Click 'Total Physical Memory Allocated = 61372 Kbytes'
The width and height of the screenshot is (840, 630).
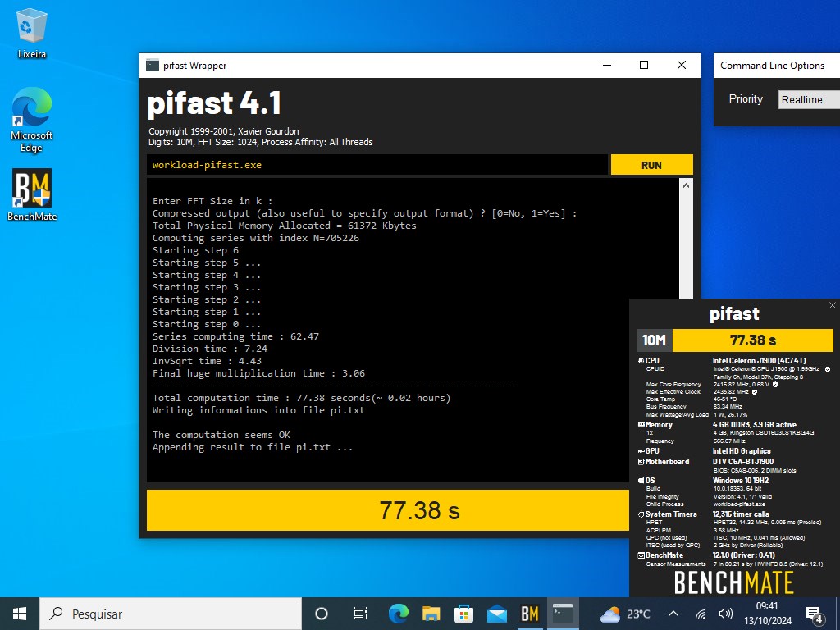tap(285, 226)
